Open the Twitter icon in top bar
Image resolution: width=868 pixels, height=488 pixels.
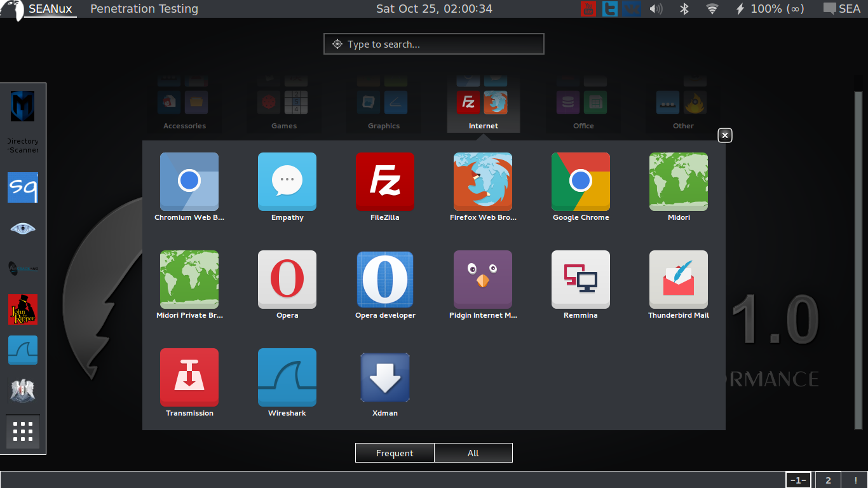click(610, 9)
